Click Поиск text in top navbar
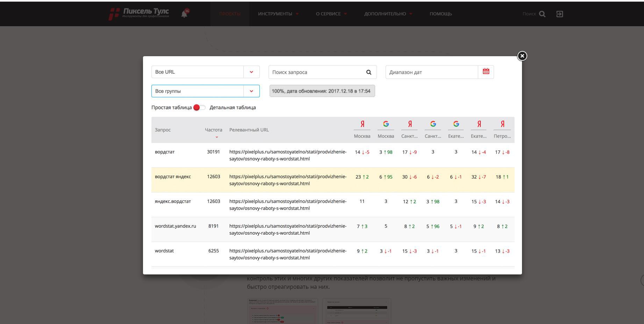Viewport: 644px width, 324px height. [529, 14]
